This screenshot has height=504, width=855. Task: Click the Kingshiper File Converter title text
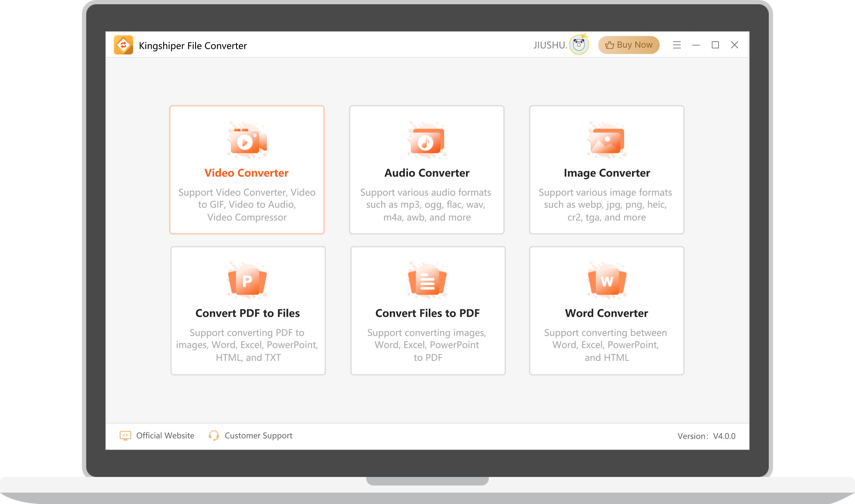click(193, 46)
